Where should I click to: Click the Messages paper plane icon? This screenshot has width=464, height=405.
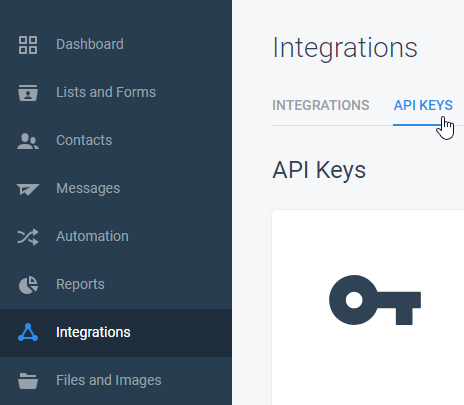28,189
